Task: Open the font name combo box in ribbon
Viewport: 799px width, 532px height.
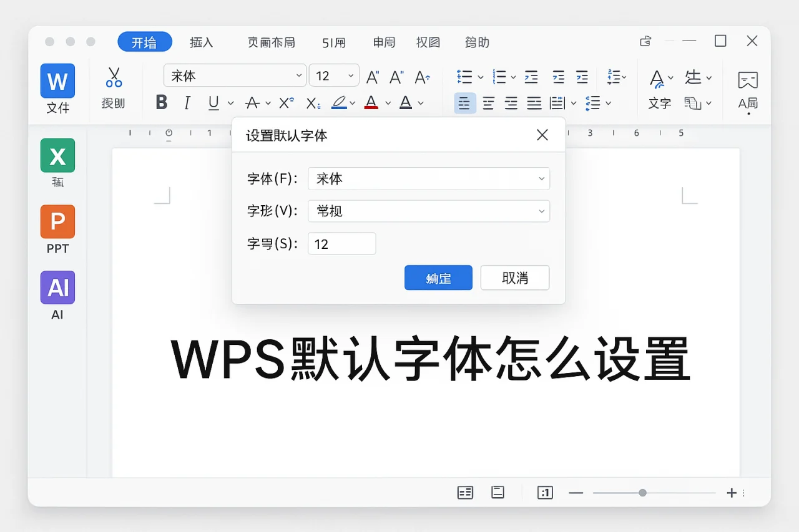Action: (x=234, y=75)
